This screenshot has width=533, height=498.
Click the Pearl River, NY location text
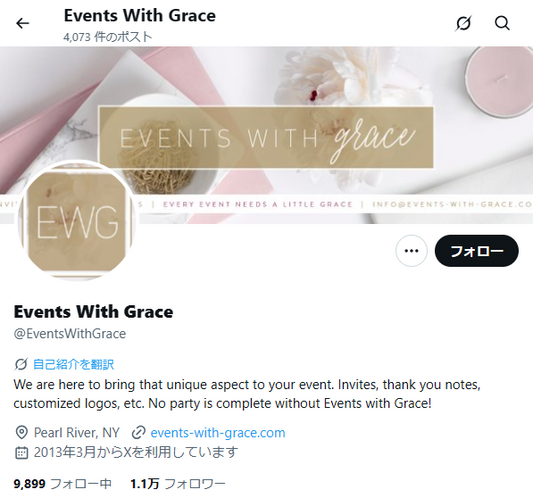[77, 433]
